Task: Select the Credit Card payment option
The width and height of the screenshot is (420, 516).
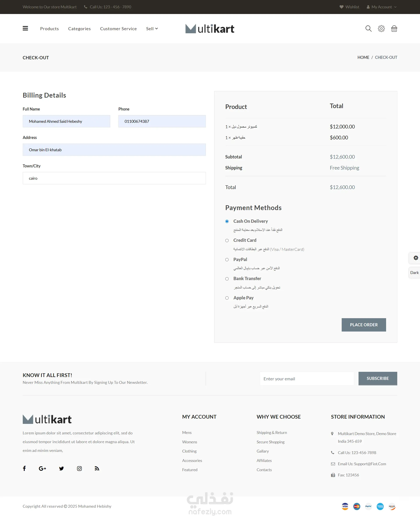Action: (227, 240)
